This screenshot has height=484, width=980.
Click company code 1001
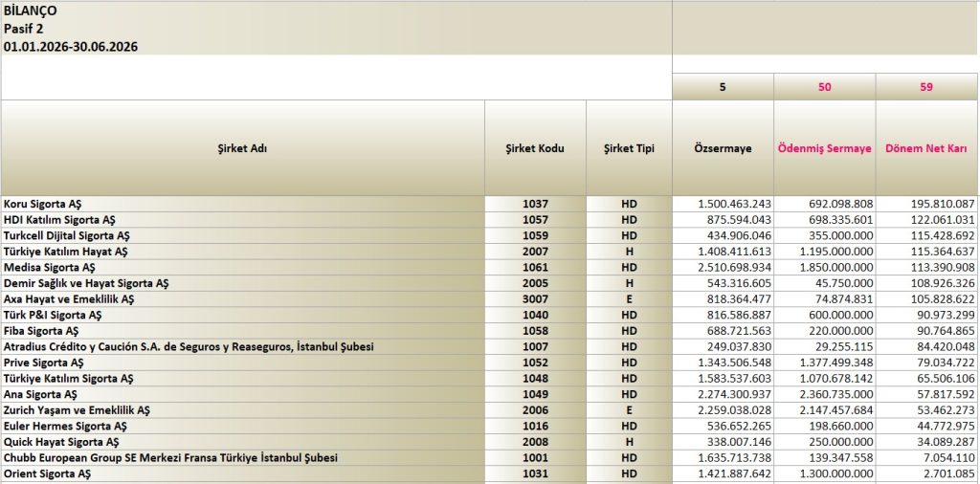tap(535, 458)
